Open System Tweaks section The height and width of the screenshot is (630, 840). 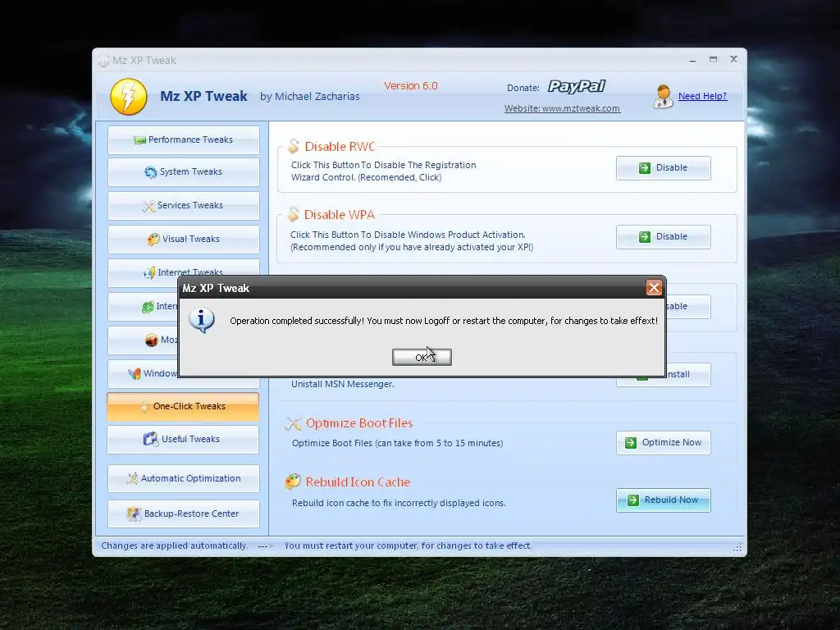[184, 172]
